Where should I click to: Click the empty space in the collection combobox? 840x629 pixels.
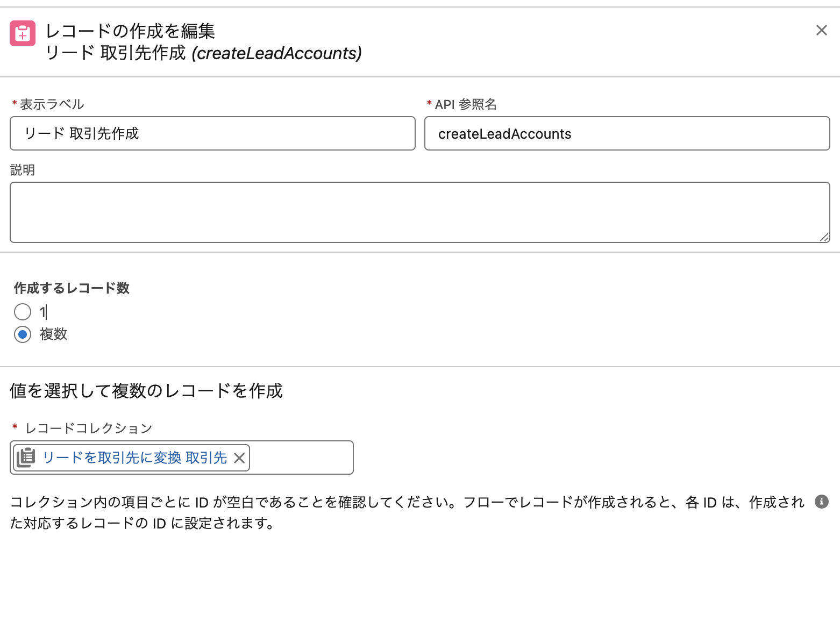[x=301, y=458]
